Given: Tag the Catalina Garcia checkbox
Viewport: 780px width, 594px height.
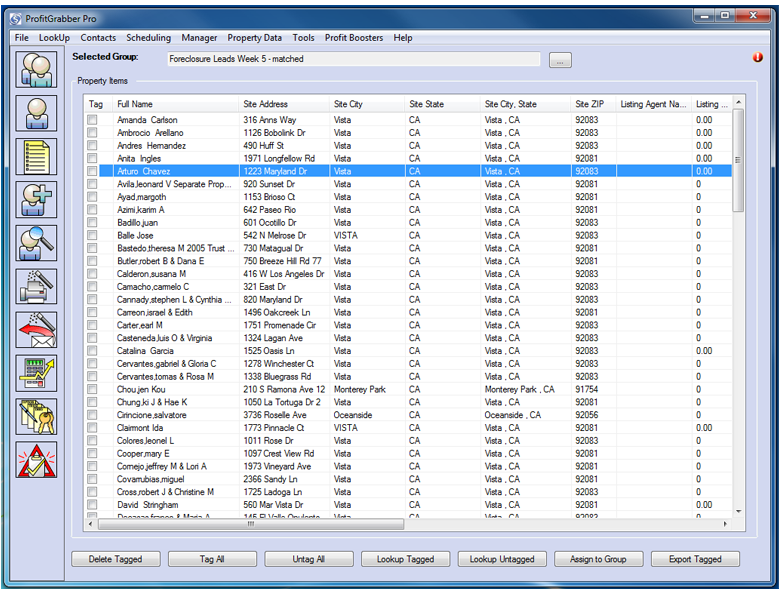Looking at the screenshot, I should [x=92, y=351].
